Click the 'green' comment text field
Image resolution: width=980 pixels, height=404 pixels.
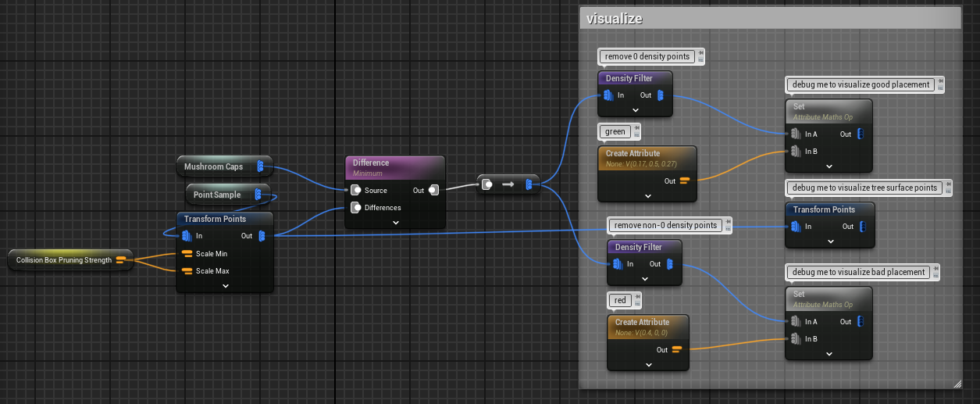click(615, 131)
